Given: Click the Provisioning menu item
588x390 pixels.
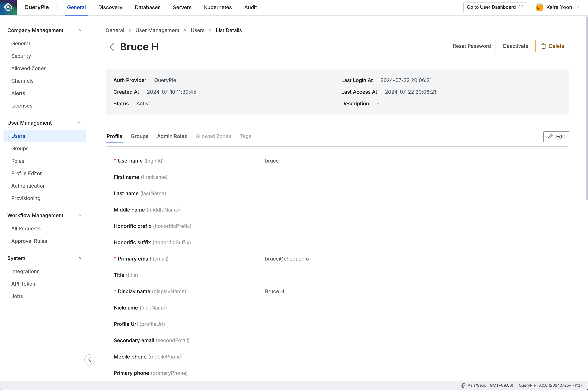Looking at the screenshot, I should 26,198.
